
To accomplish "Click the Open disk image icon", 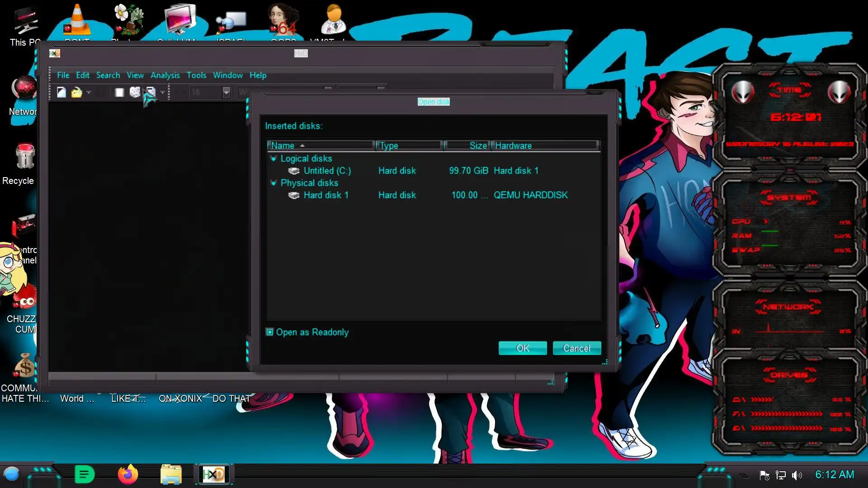I will 151,92.
